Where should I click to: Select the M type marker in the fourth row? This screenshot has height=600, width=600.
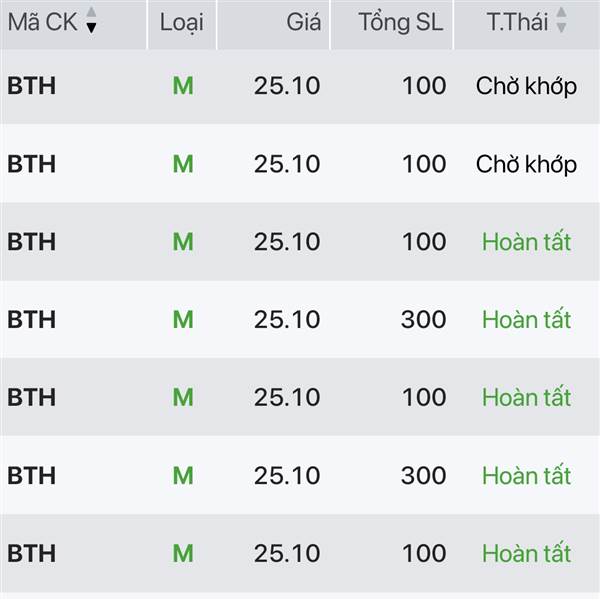(x=182, y=320)
